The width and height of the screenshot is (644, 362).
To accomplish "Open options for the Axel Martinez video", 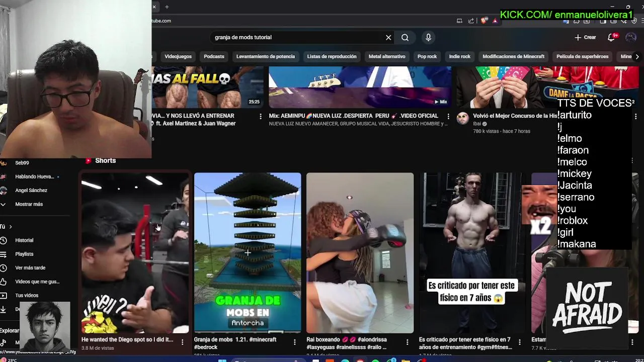I will coord(260,116).
